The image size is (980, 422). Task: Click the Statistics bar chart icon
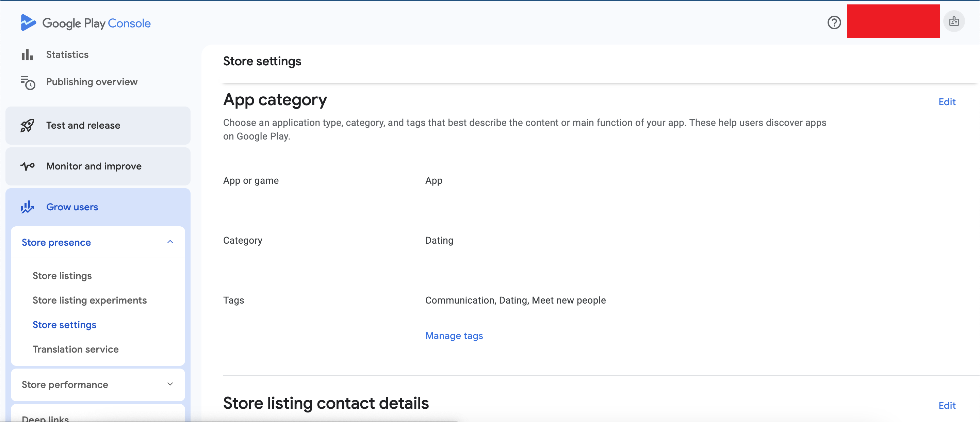(x=27, y=55)
